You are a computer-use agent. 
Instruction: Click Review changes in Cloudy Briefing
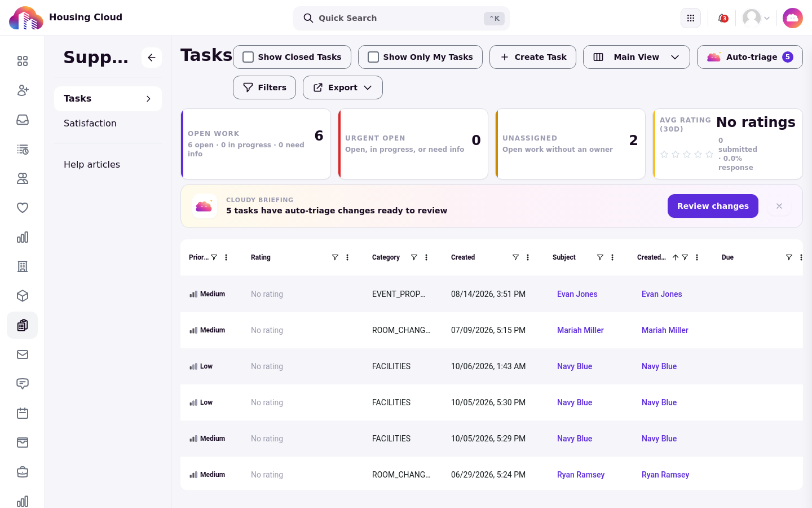click(713, 206)
